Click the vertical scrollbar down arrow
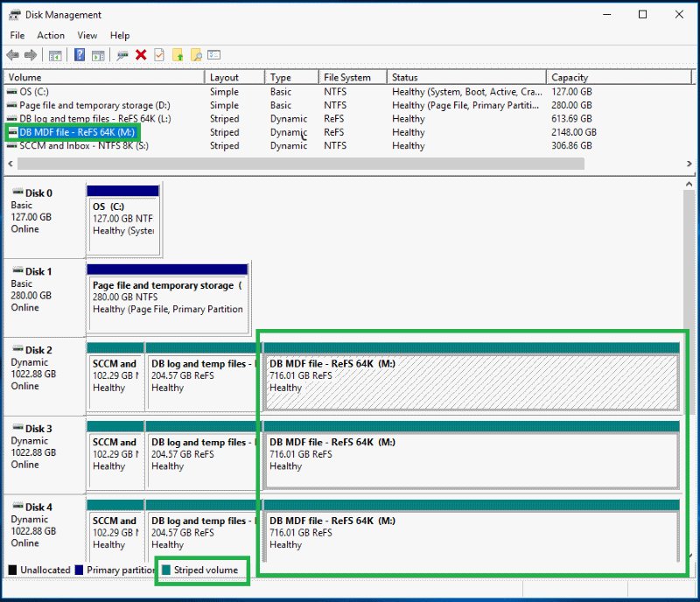This screenshot has width=700, height=602. (x=692, y=570)
